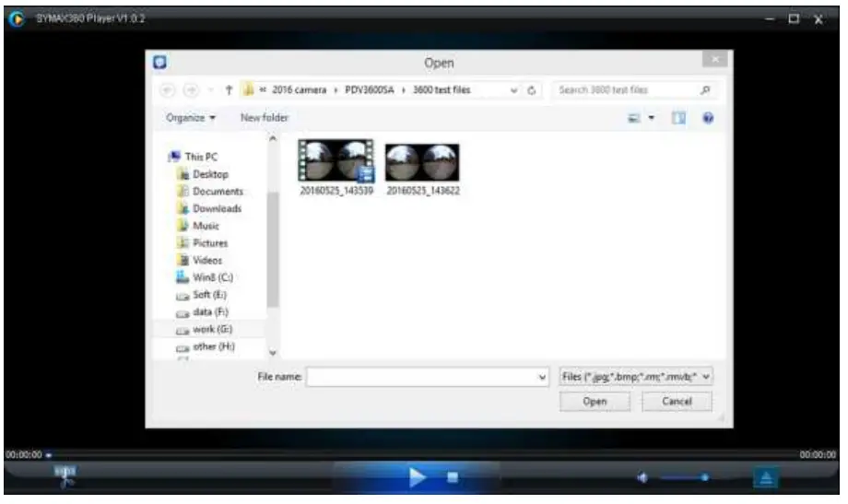Click the folder icon in the address bar

pyautogui.click(x=248, y=89)
